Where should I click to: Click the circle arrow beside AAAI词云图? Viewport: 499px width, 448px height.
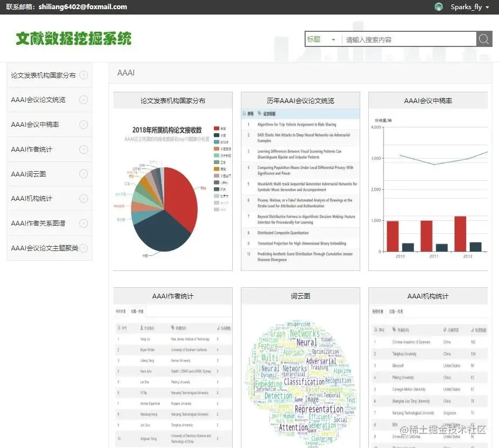(83, 174)
